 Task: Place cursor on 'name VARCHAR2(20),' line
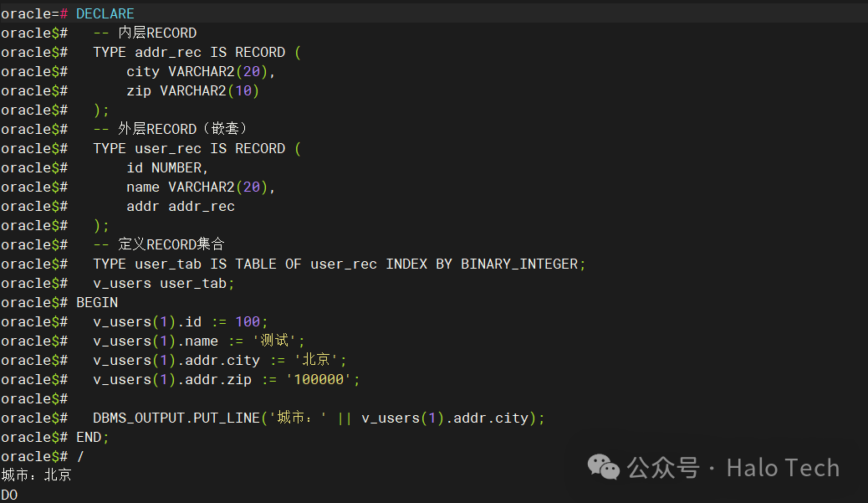pos(201,187)
